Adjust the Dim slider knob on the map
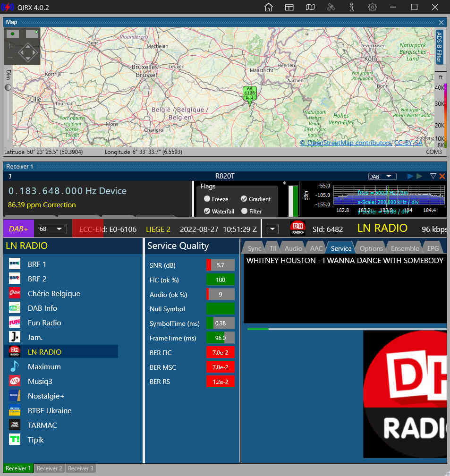450x476 pixels. coord(8,87)
